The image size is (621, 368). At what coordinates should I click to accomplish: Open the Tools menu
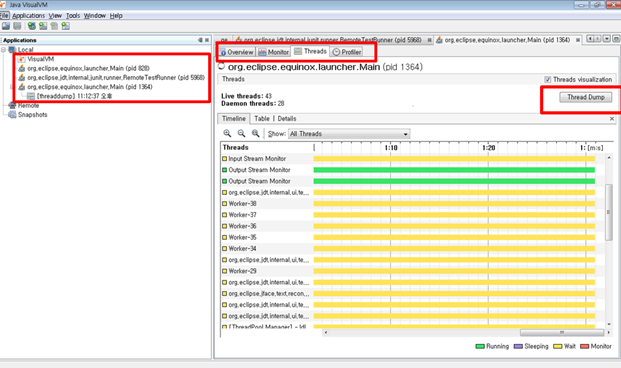click(73, 15)
